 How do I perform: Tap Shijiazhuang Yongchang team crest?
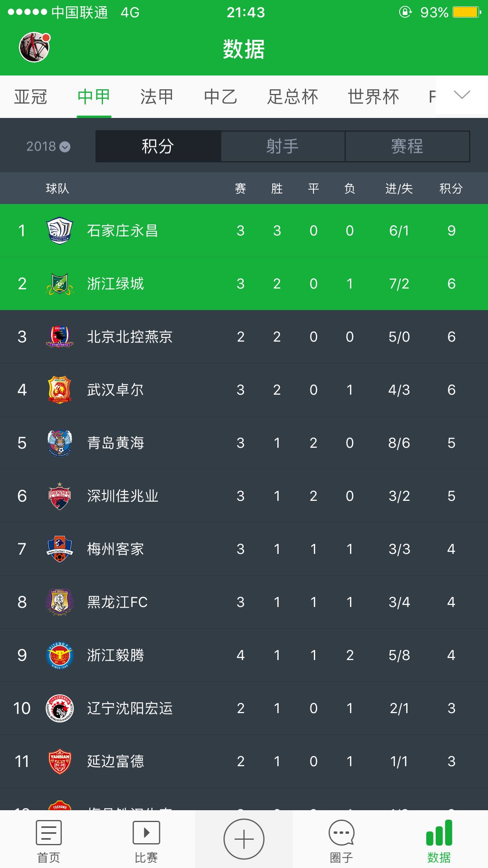click(x=60, y=231)
